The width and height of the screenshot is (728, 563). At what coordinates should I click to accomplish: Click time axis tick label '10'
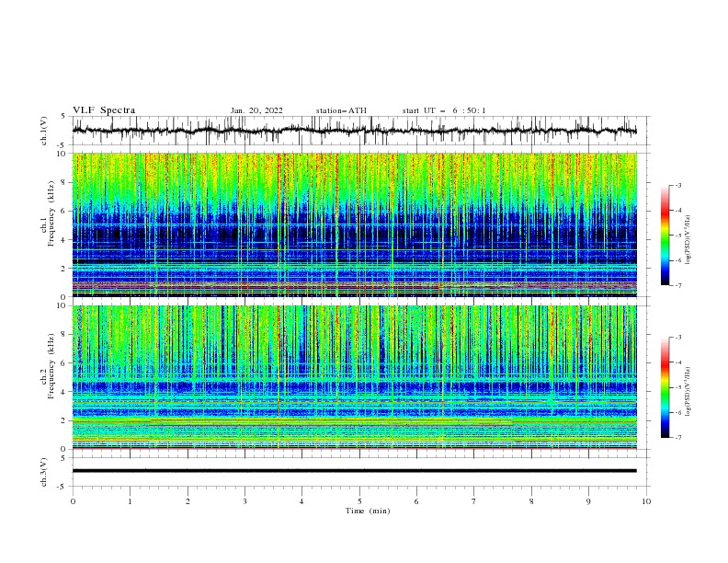646,501
